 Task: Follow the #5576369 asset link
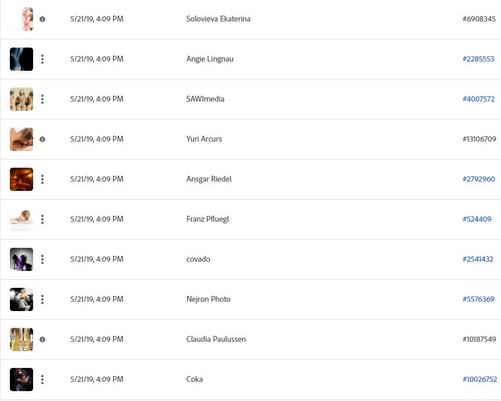pos(478,299)
